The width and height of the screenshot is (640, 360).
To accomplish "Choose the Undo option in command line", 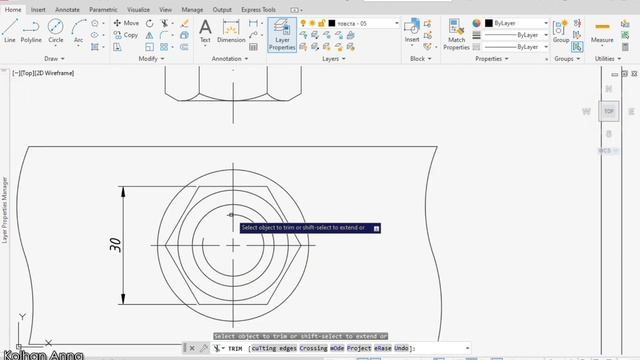I will [x=401, y=348].
